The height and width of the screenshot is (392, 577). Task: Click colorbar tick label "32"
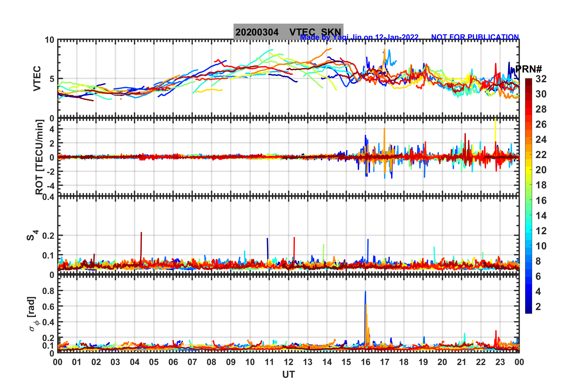point(541,79)
